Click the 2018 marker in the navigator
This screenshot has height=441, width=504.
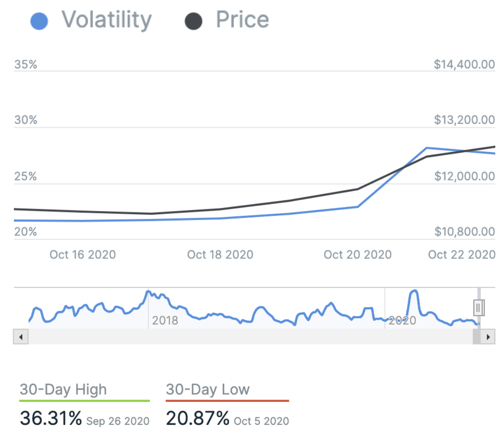click(x=165, y=320)
